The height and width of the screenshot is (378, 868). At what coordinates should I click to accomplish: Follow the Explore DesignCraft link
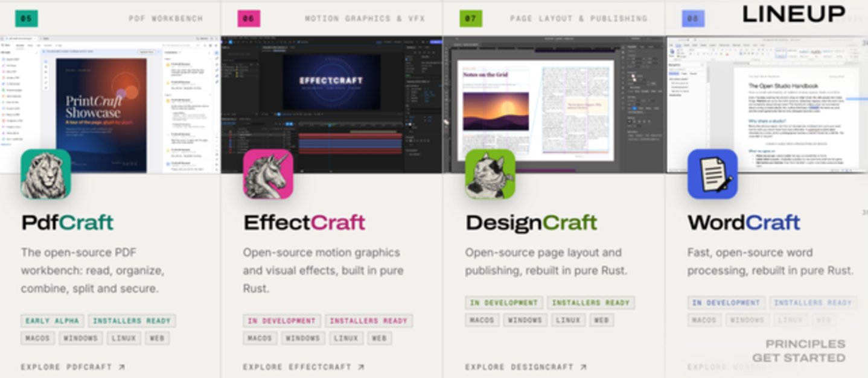point(526,367)
